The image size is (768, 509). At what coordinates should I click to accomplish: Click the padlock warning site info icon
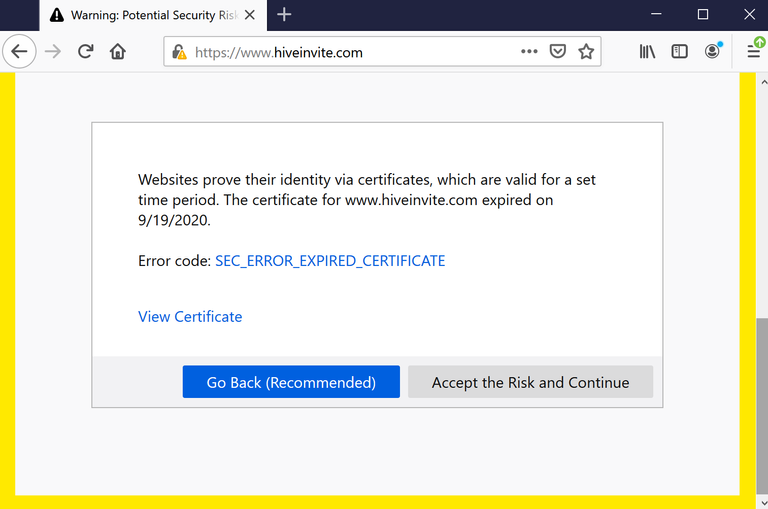179,52
